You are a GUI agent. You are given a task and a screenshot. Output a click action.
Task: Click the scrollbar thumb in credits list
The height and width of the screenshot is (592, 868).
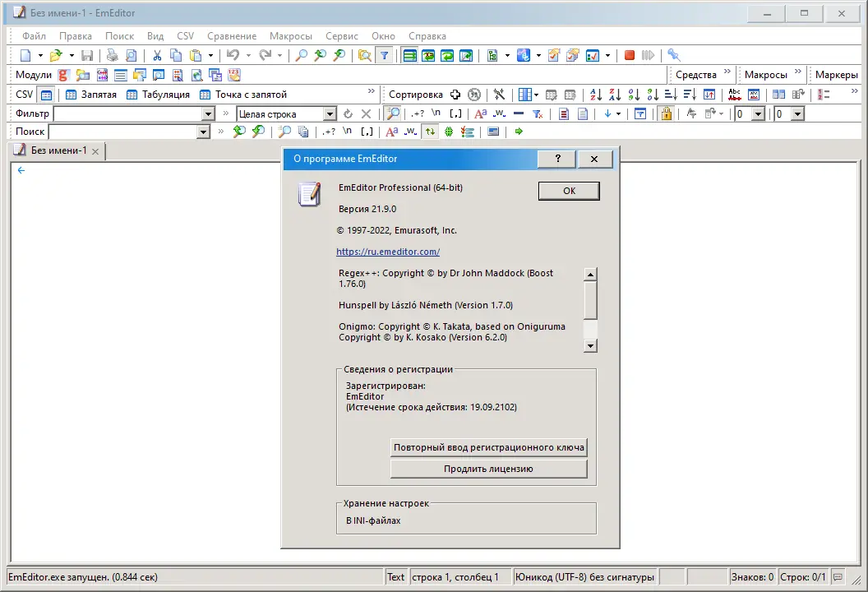[591, 300]
